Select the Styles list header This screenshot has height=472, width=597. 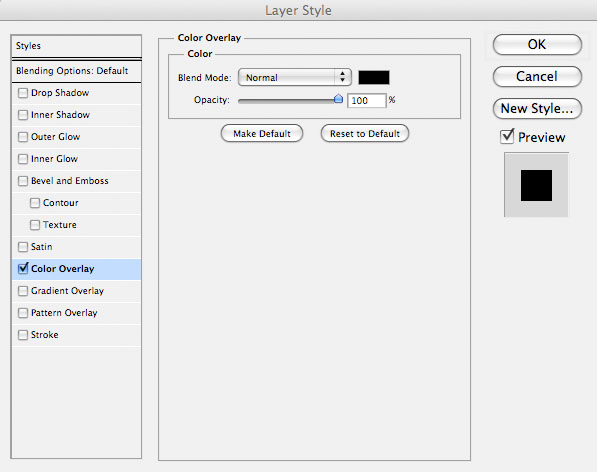pyautogui.click(x=77, y=46)
